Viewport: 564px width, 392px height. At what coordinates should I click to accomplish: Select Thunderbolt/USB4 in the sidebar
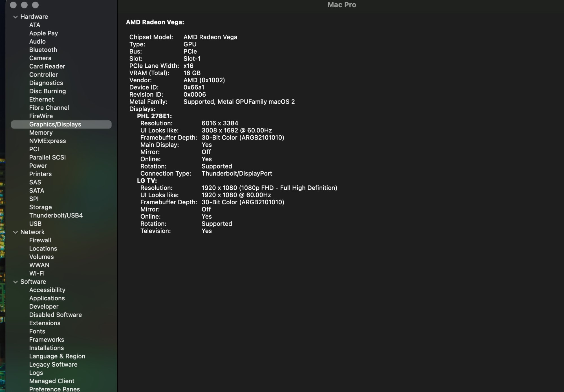56,215
